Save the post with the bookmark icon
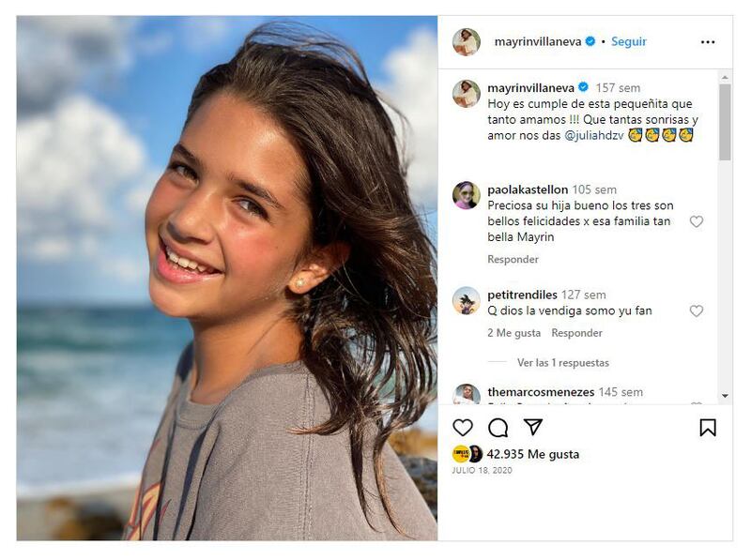751x560 pixels. click(x=708, y=428)
